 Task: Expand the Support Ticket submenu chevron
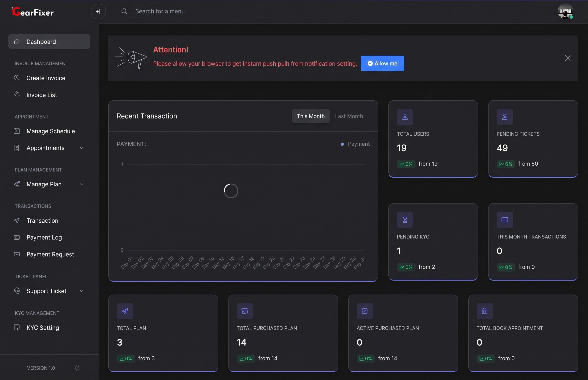82,291
